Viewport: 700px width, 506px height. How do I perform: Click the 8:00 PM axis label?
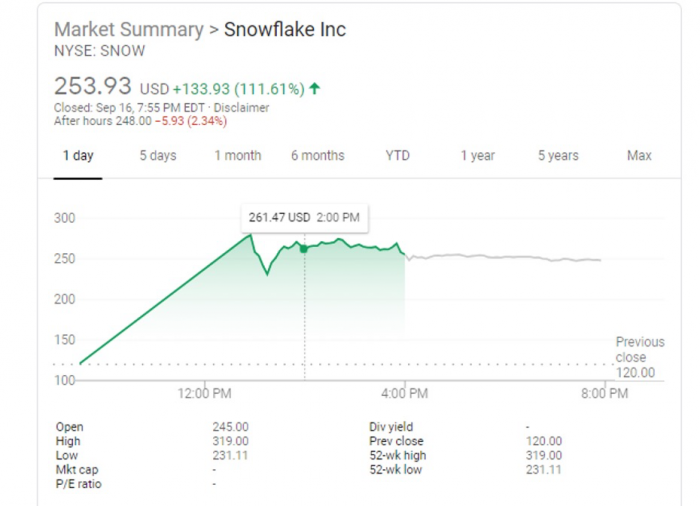point(604,393)
